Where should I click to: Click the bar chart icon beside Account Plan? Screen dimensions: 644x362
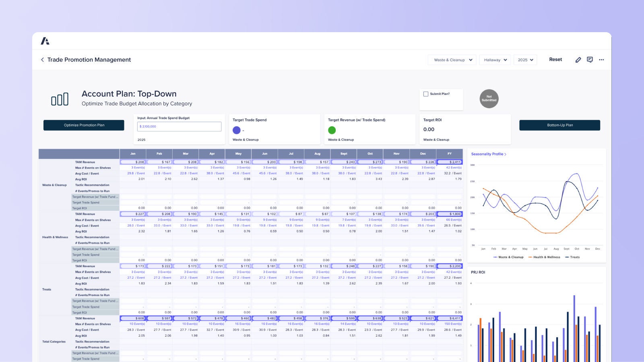[59, 99]
